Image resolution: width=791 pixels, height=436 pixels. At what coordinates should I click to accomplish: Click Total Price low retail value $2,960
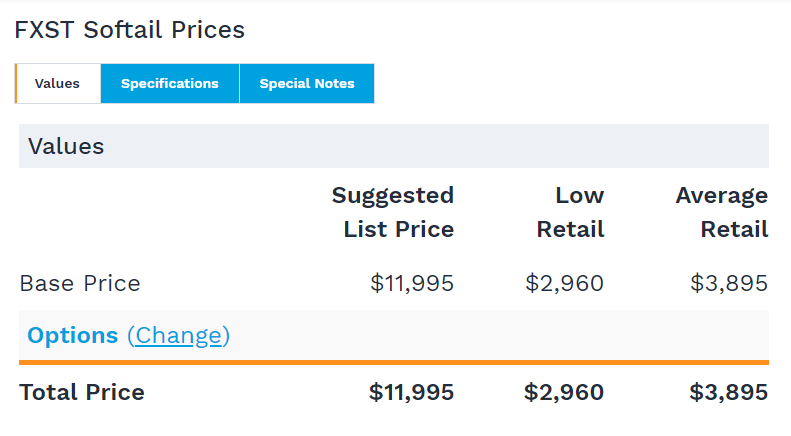coord(564,392)
